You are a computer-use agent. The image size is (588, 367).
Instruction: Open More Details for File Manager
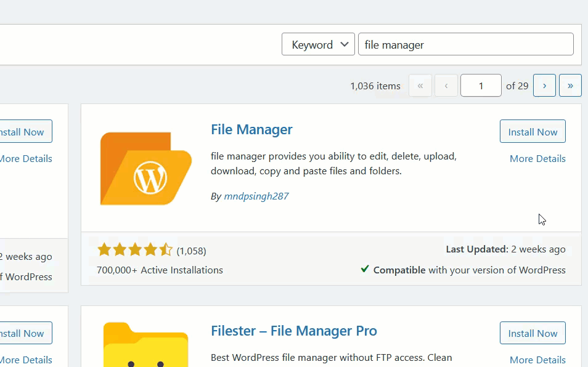click(x=537, y=159)
